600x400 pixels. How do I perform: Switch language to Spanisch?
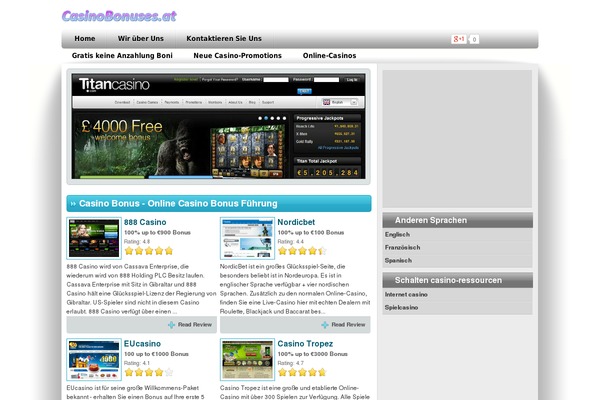coord(398,260)
